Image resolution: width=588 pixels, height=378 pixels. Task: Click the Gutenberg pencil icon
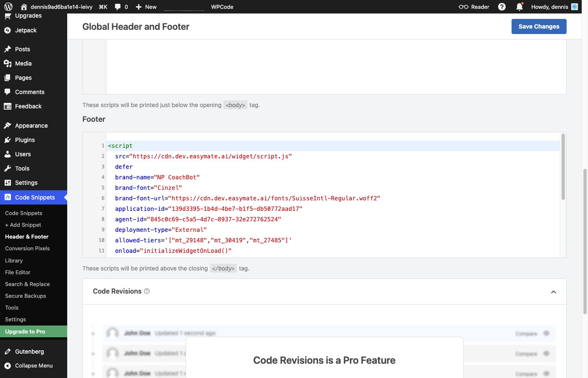(x=8, y=352)
